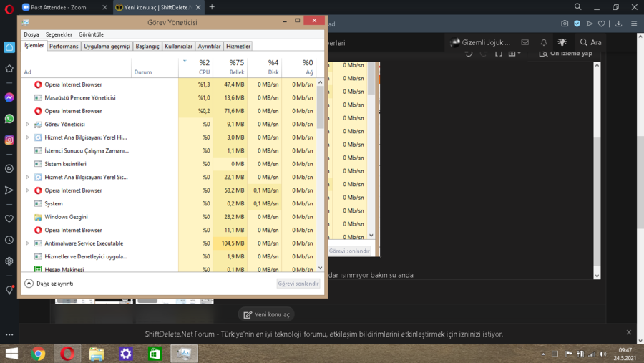The width and height of the screenshot is (644, 363).
Task: Switch to the Uygulama geçmişi tab
Action: (x=107, y=46)
